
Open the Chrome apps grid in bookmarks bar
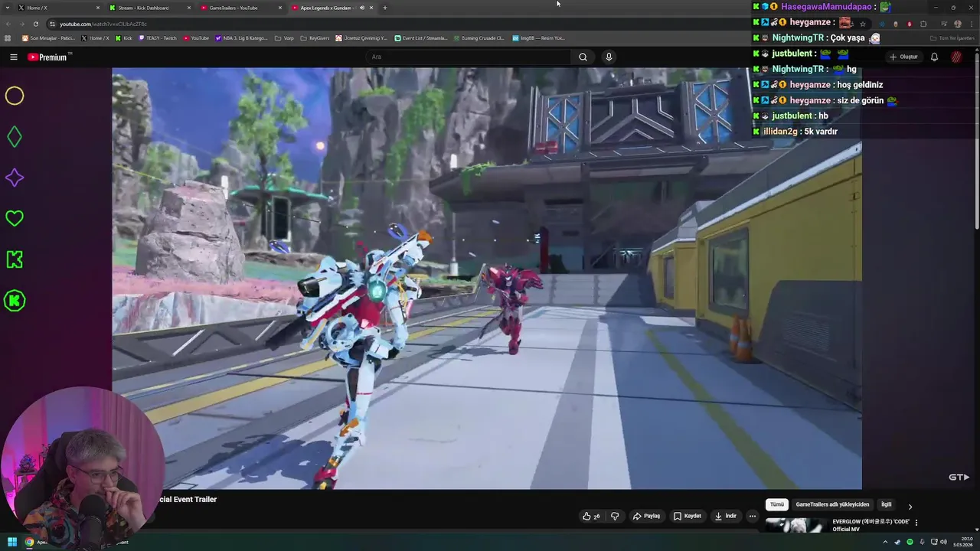(8, 37)
